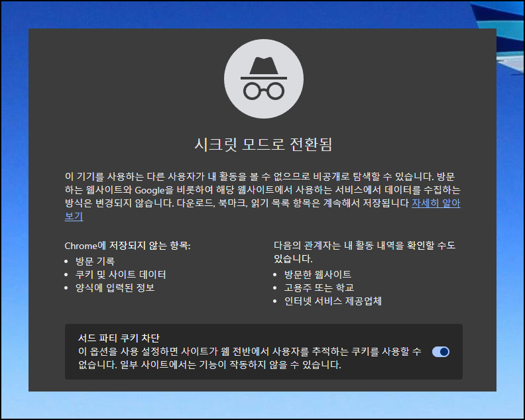
Task: Select the 쿠키 및 사이트 데이터 item
Action: click(121, 274)
